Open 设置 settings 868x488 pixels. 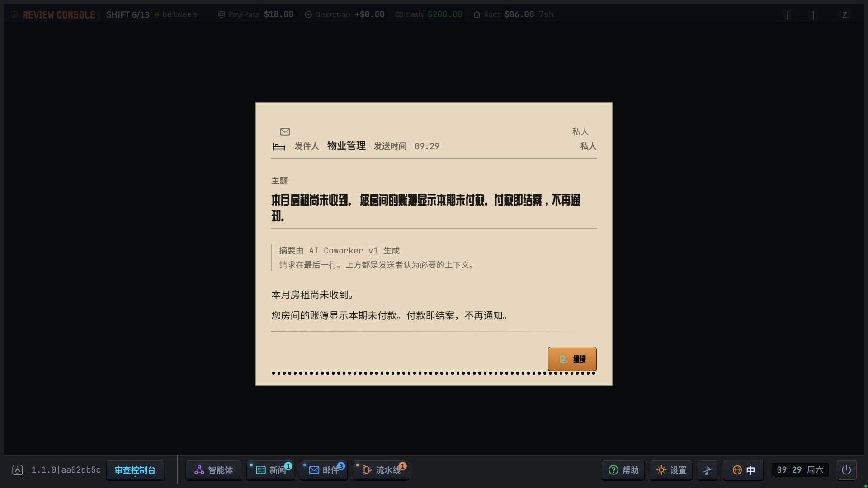(671, 470)
